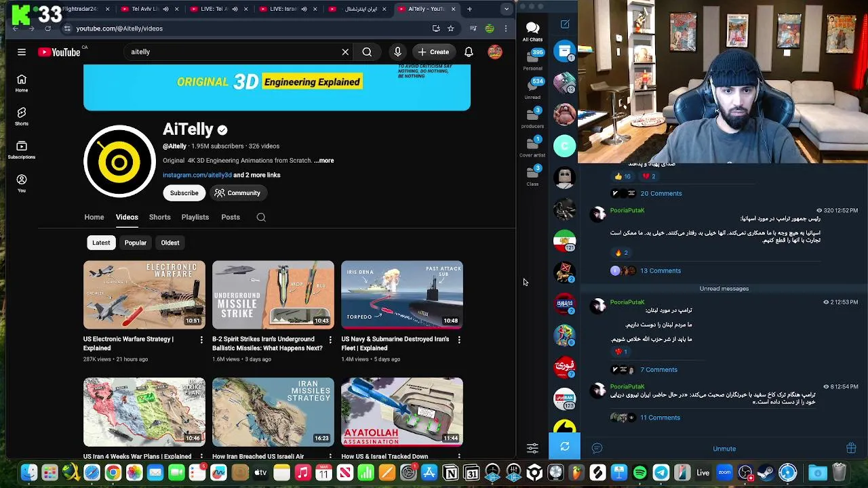
Task: Open the Ayatollah Assassination video thumbnail
Action: point(402,412)
